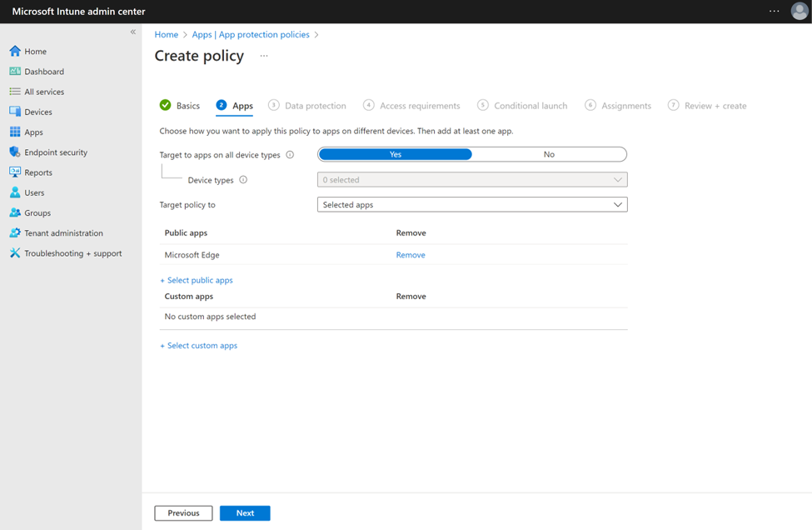The width and height of the screenshot is (812, 530).
Task: Open the Reports section
Action: pyautogui.click(x=41, y=172)
